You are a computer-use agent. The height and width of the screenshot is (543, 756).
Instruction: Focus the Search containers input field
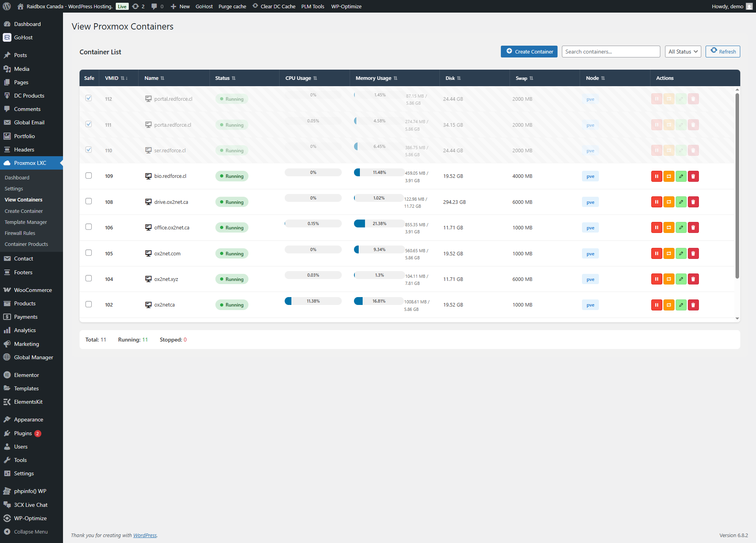[x=610, y=52]
